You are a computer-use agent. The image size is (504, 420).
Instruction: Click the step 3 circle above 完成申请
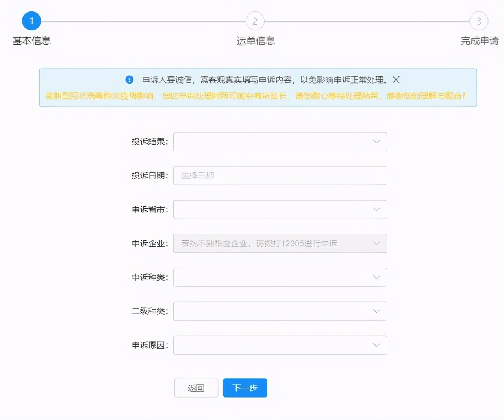[x=479, y=21]
